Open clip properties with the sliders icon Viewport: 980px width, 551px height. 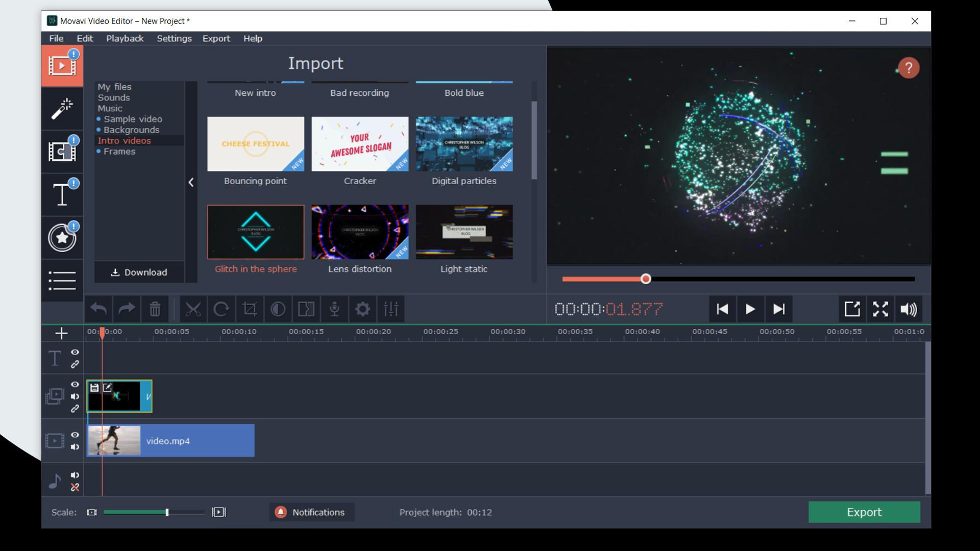[x=390, y=309]
